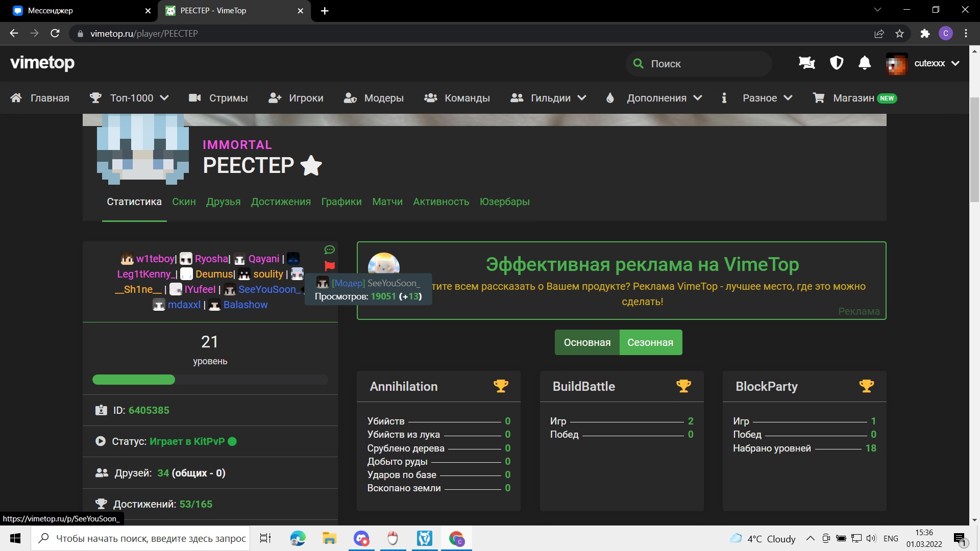
Task: Open the cutexxx user avatar
Action: [896, 63]
